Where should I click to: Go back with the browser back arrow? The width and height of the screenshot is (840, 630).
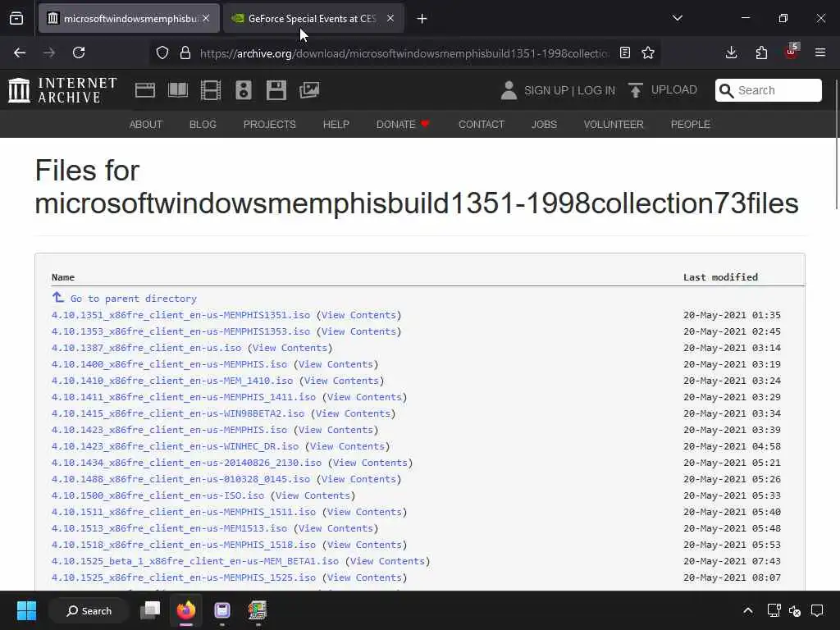(20, 52)
